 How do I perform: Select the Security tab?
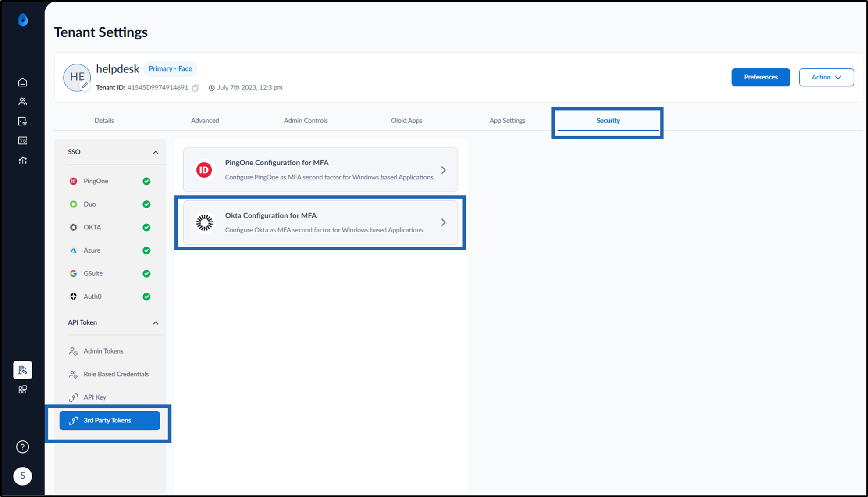(608, 120)
